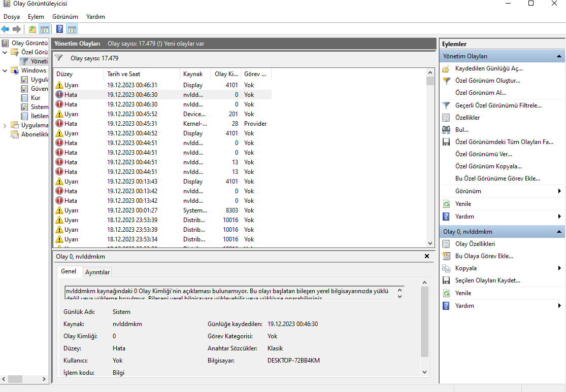The height and width of the screenshot is (392, 566).
Task: Open the Bul... search action
Action: [x=461, y=130]
